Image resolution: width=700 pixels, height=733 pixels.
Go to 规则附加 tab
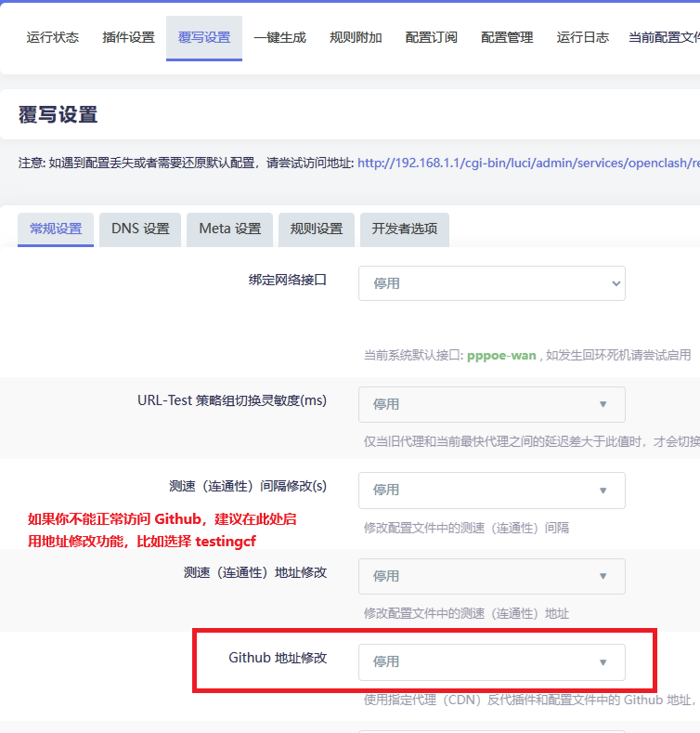click(x=356, y=38)
